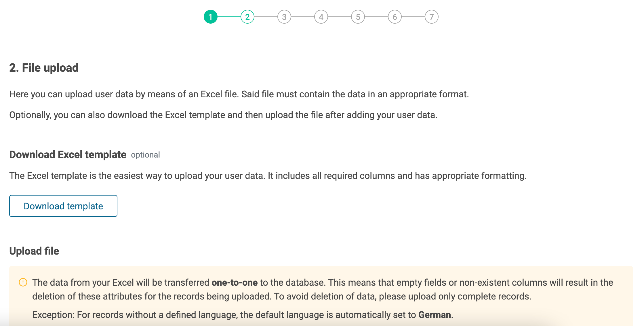Click the Download template button
The height and width of the screenshot is (326, 644).
(63, 206)
